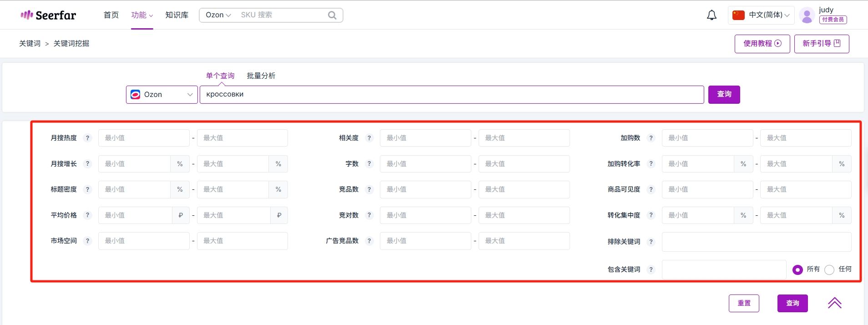
Task: Click help icon next to 排除关键词
Action: point(651,242)
